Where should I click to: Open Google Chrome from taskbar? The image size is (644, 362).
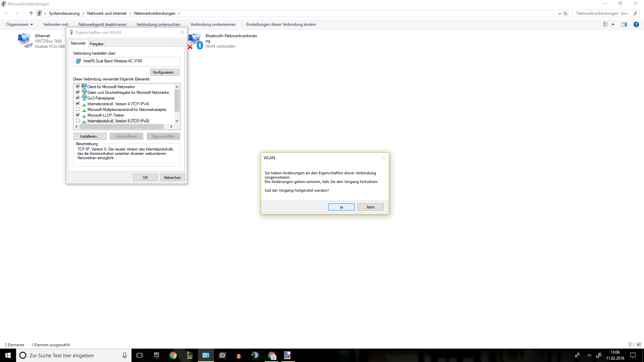click(x=173, y=355)
